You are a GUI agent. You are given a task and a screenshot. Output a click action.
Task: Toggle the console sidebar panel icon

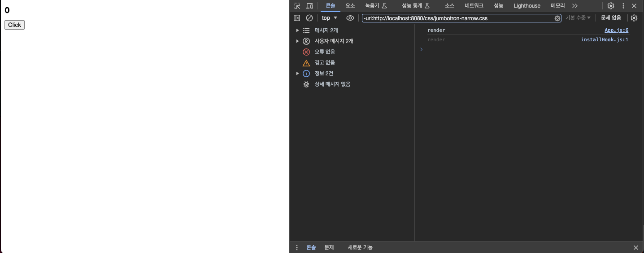[x=297, y=18]
